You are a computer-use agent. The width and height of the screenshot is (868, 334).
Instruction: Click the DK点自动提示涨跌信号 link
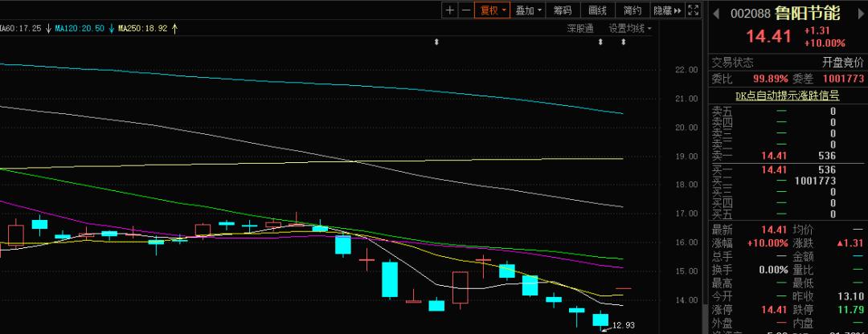(787, 96)
